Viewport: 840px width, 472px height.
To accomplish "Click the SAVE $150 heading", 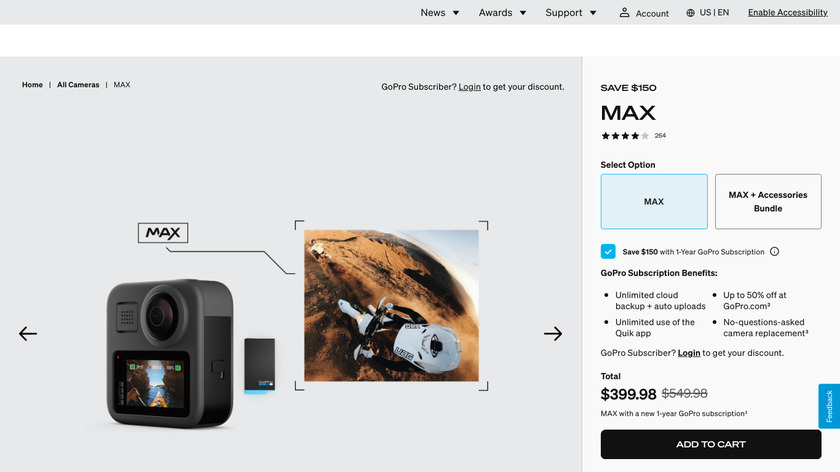I will pos(628,88).
